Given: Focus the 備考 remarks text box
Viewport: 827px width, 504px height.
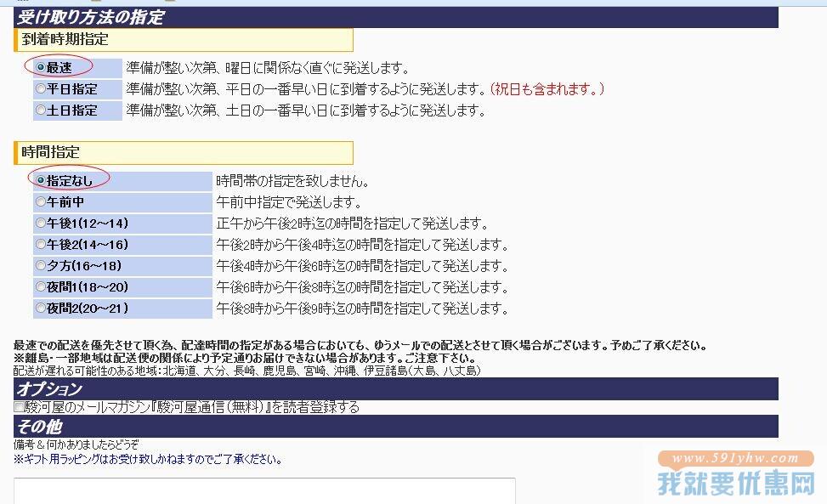Looking at the screenshot, I should click(264, 490).
